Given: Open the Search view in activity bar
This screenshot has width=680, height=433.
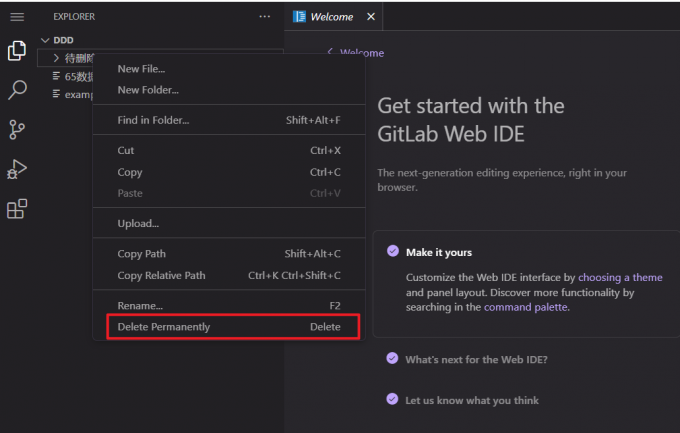Looking at the screenshot, I should point(17,90).
